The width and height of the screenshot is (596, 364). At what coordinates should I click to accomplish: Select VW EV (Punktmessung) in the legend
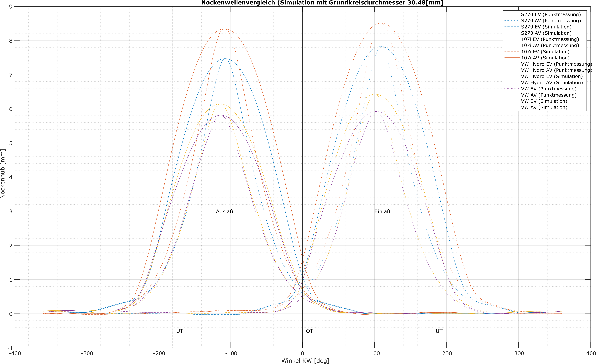click(x=549, y=89)
